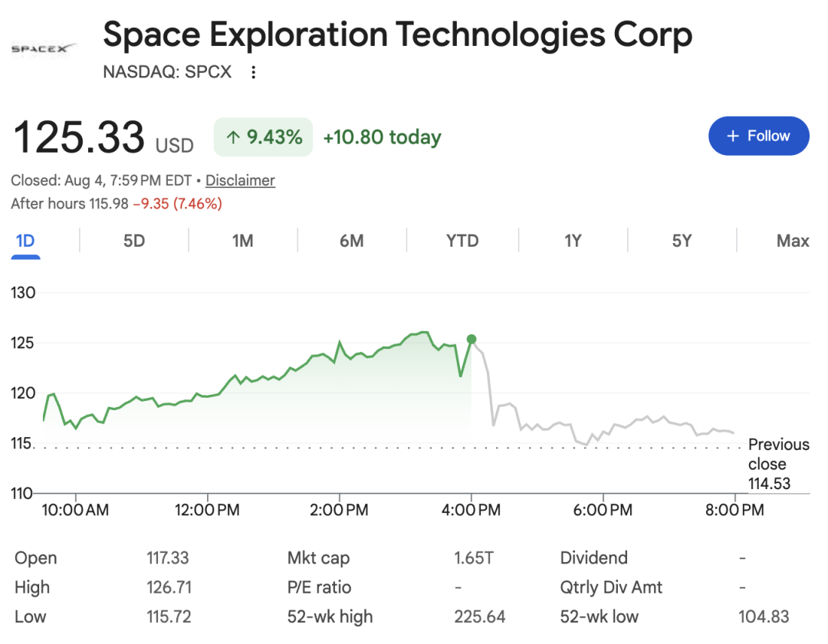
Task: Click the 125.33 USD price value
Action: click(x=103, y=137)
